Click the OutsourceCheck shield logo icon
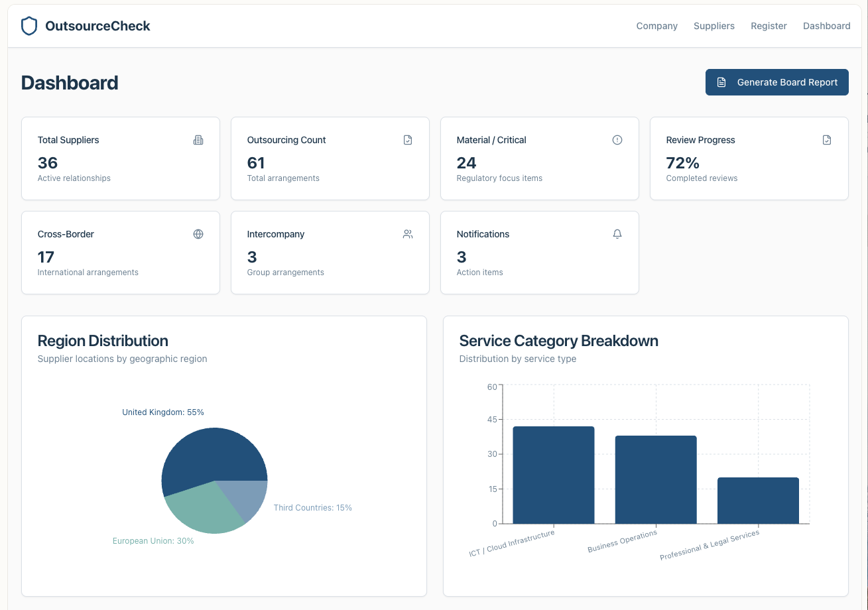The image size is (868, 610). click(29, 26)
